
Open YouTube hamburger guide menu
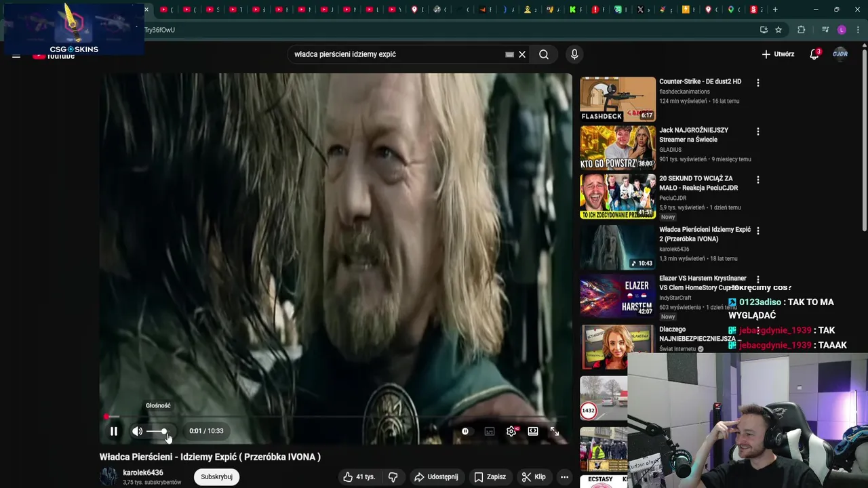pos(16,56)
